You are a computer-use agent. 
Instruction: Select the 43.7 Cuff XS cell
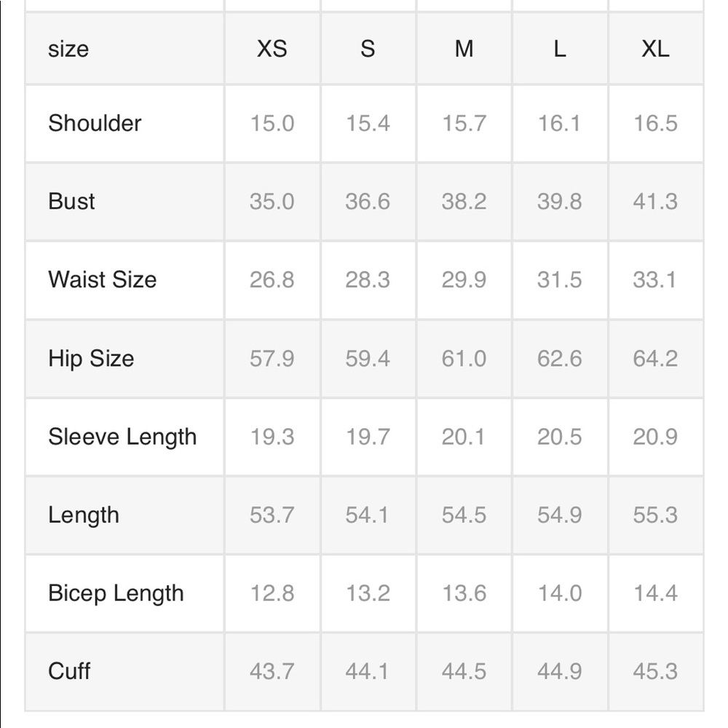[x=272, y=671]
